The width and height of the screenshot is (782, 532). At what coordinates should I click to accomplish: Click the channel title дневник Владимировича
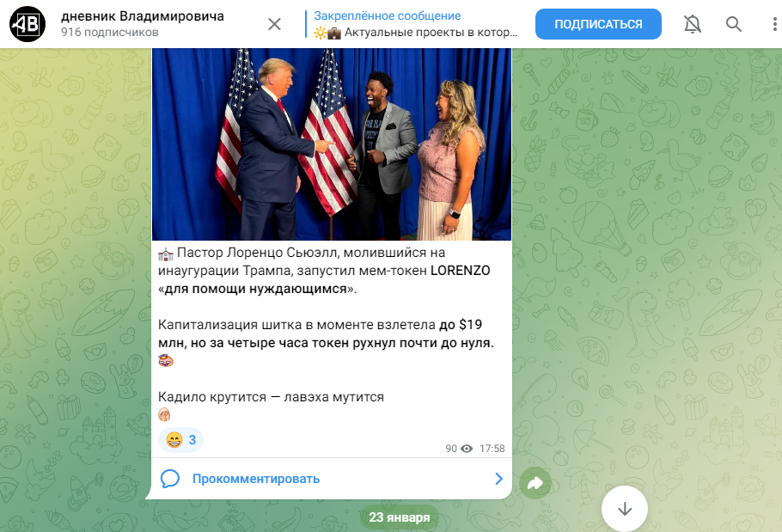[x=143, y=16]
